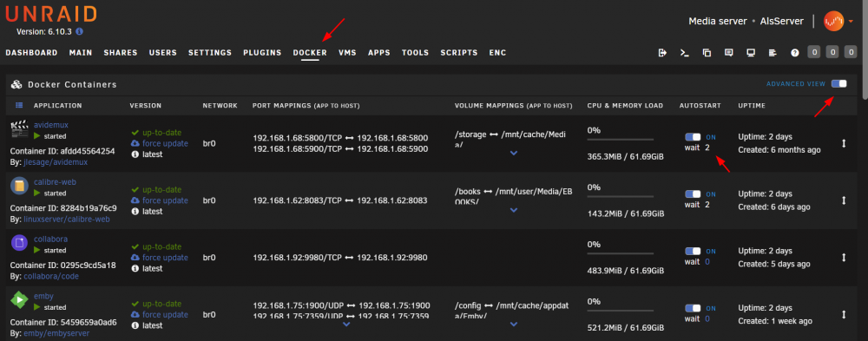Click the calibre-web container icon

tap(19, 186)
